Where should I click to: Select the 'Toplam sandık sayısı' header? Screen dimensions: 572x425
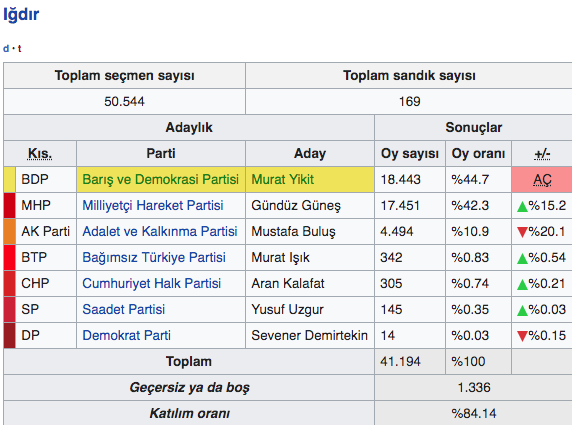click(x=409, y=76)
